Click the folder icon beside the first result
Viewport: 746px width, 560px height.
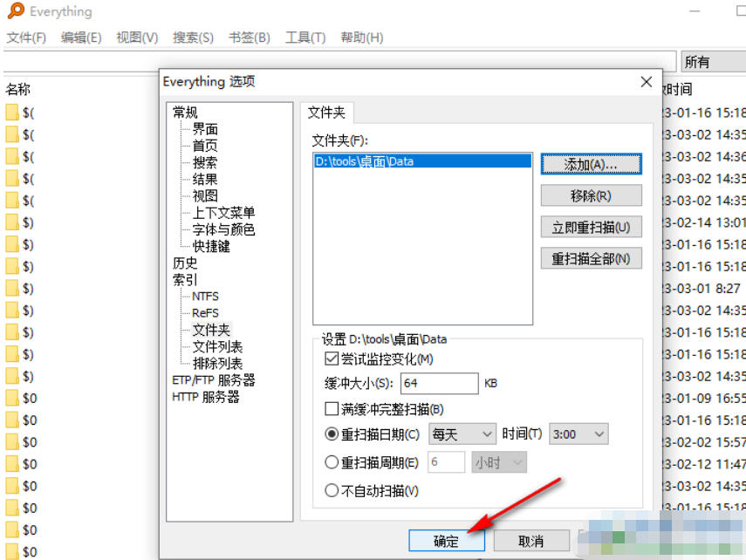[x=11, y=112]
